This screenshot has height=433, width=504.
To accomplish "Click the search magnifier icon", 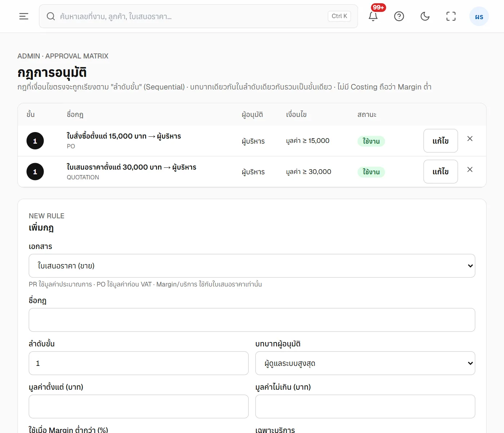I will (x=51, y=16).
